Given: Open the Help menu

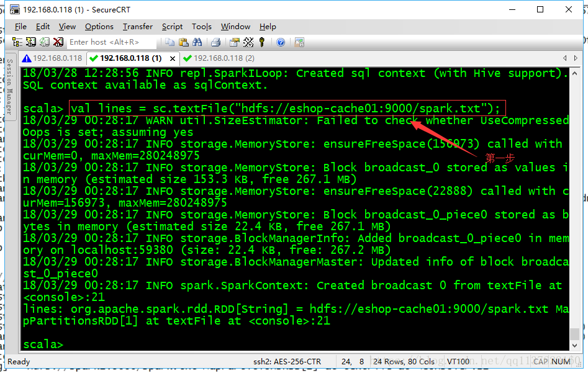Looking at the screenshot, I should pos(268,27).
